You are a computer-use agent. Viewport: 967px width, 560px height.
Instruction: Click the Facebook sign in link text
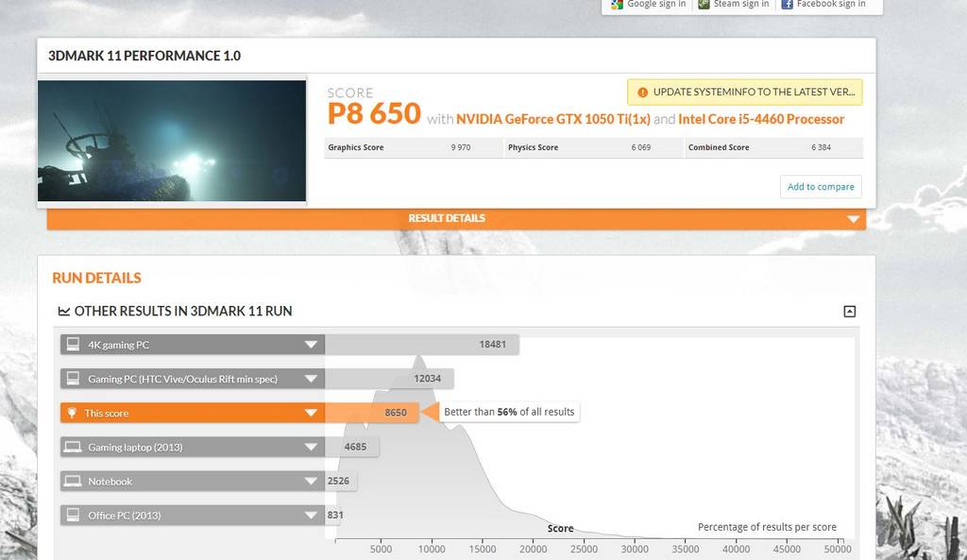click(x=831, y=5)
